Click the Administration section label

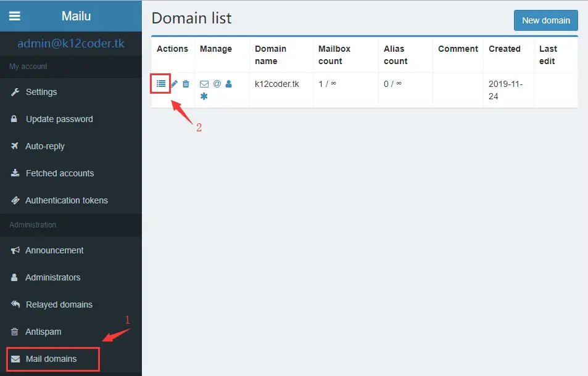[x=33, y=225]
